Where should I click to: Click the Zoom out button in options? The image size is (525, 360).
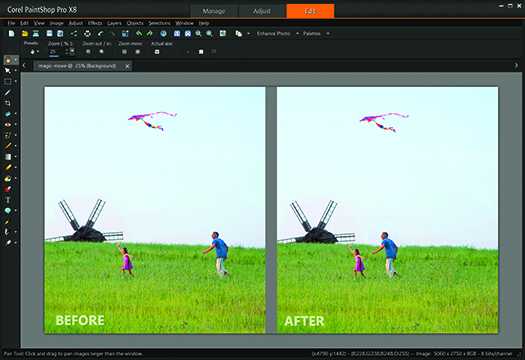tap(88, 52)
